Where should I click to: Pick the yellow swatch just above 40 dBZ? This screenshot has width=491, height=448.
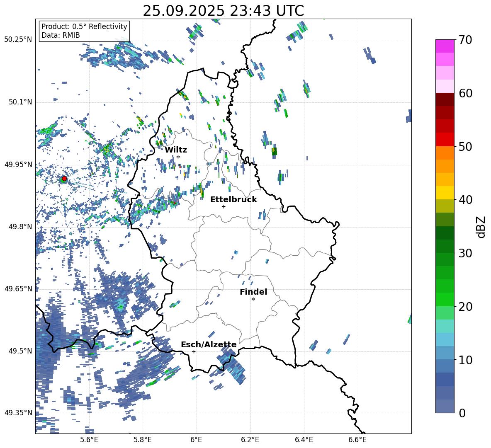pyautogui.click(x=445, y=193)
